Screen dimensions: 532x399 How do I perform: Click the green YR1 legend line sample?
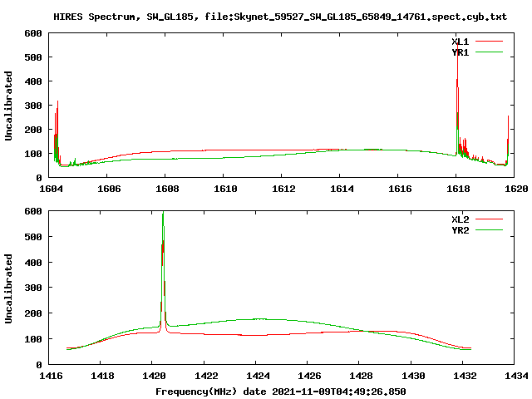(x=489, y=52)
